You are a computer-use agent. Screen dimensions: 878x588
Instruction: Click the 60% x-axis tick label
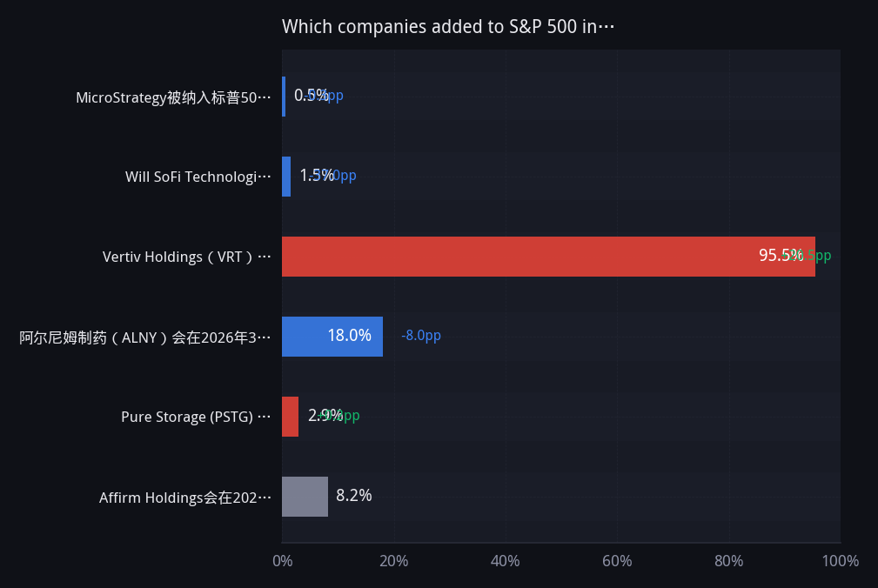(617, 560)
